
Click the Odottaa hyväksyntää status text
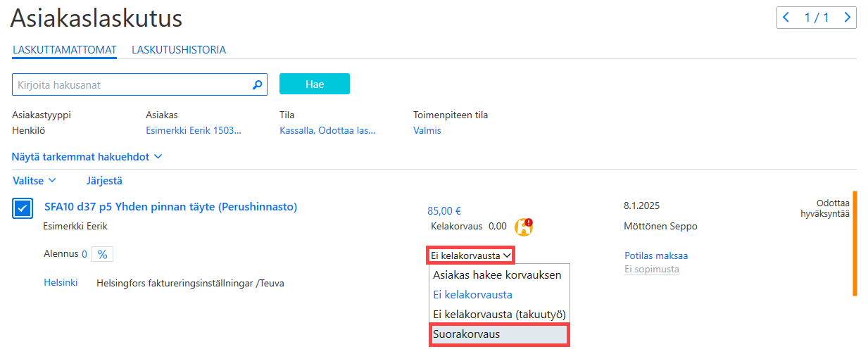click(x=825, y=208)
